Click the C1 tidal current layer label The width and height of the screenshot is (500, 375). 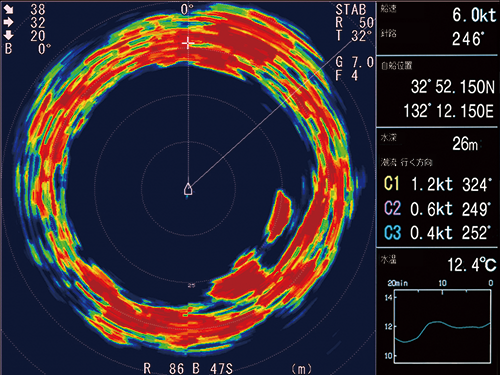[392, 184]
